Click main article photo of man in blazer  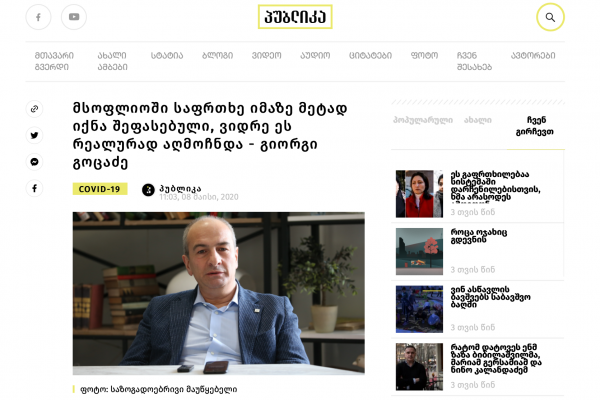218,293
